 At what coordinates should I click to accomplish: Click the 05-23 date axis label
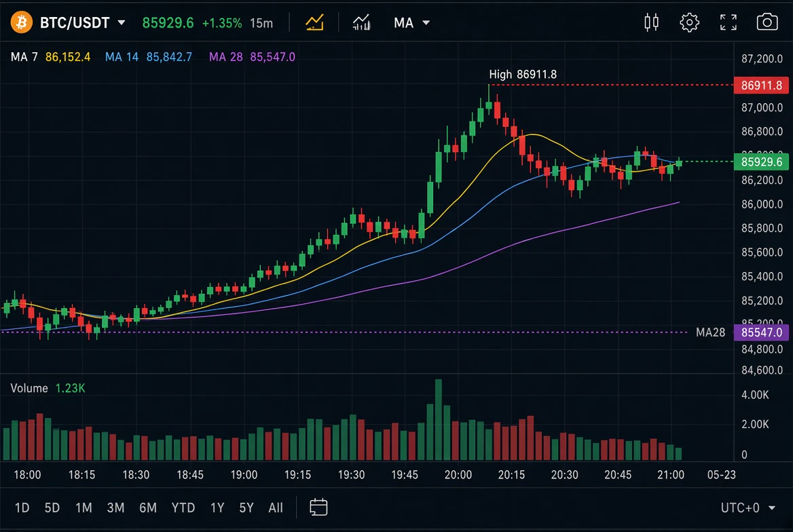[721, 474]
